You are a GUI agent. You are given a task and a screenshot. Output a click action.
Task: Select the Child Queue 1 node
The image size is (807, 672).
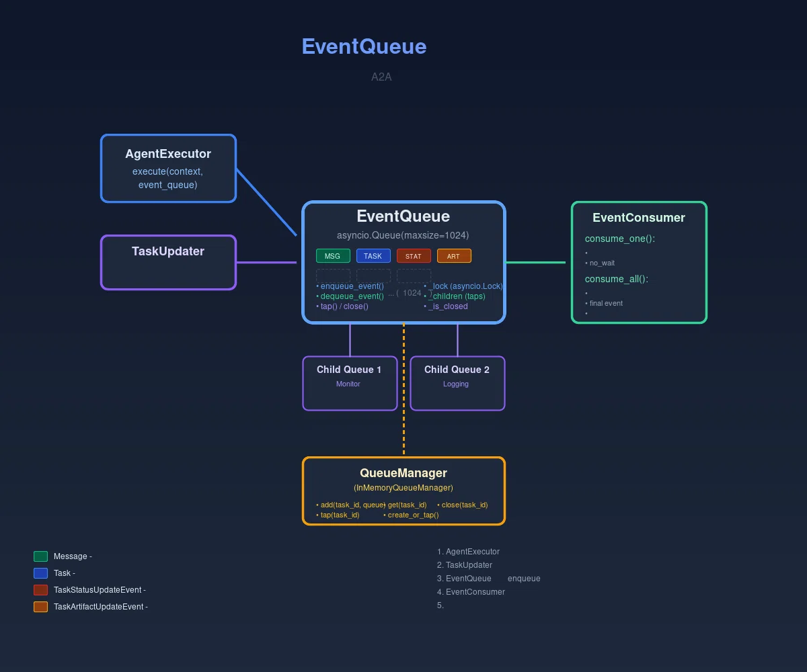coord(350,383)
